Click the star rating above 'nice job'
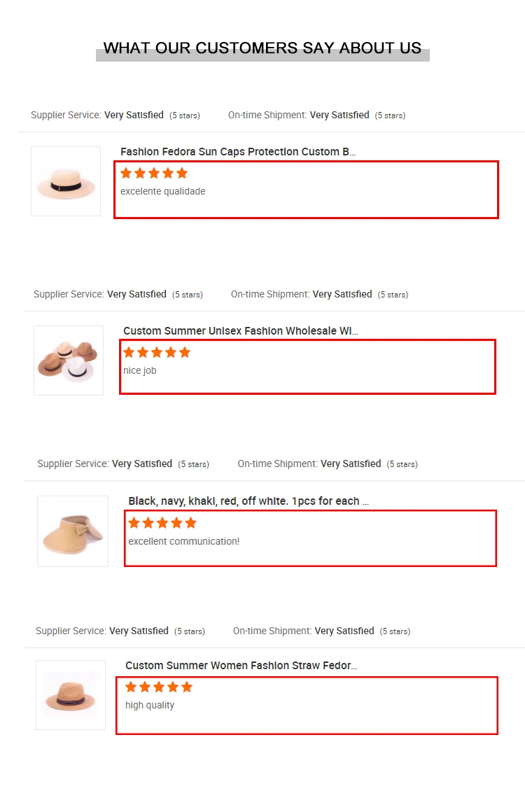Viewport: 525px width, 812px height. [157, 352]
